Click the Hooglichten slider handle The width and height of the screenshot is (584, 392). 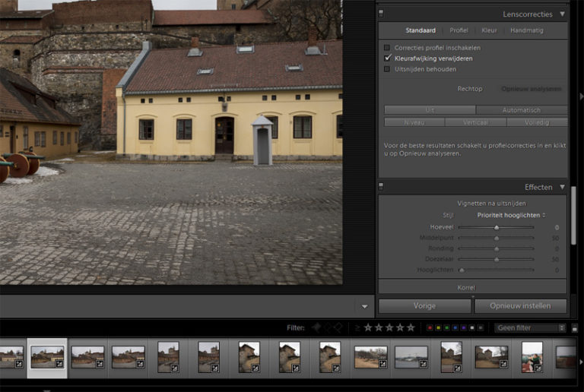[462, 270]
